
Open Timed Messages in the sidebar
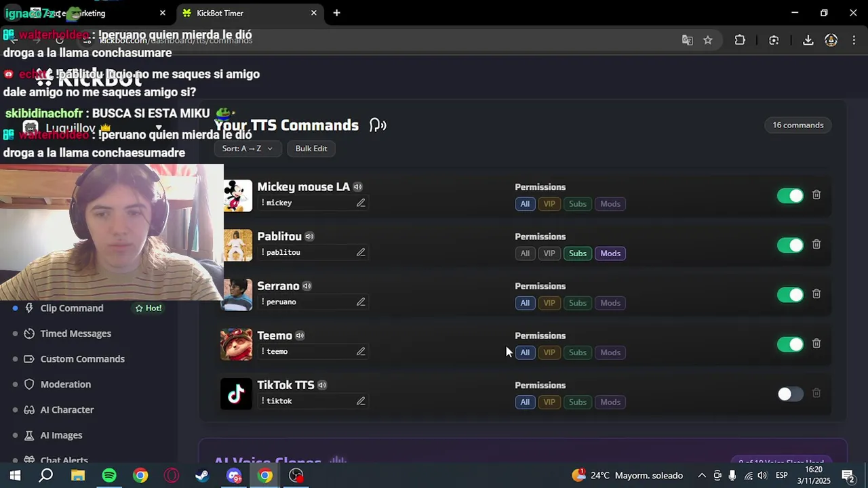point(75,333)
